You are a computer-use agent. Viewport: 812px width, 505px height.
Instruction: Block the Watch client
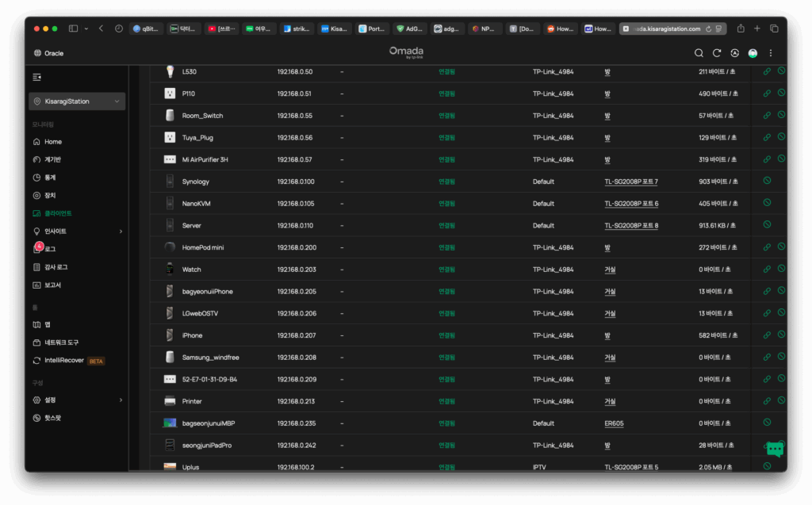click(x=781, y=268)
